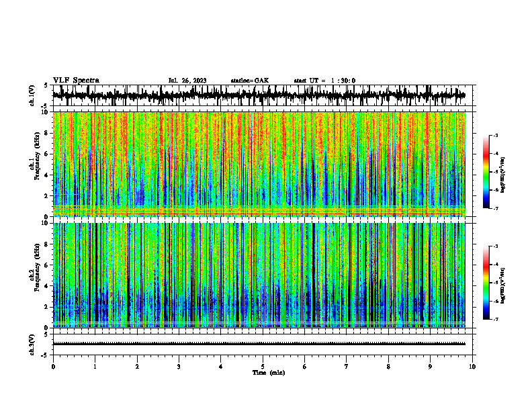
Task: Click the ch.1 frequency tick label "6"
Action: (x=46, y=154)
